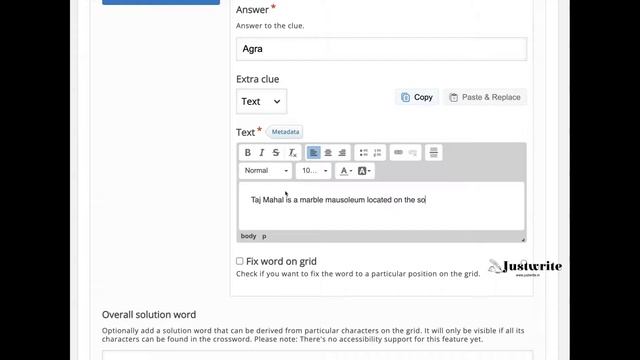This screenshot has height=360, width=640.
Task: Insert bulleted list
Action: 363,153
